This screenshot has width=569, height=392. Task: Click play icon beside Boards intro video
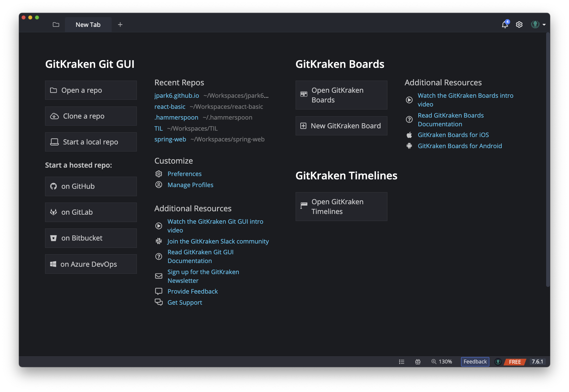pos(409,100)
